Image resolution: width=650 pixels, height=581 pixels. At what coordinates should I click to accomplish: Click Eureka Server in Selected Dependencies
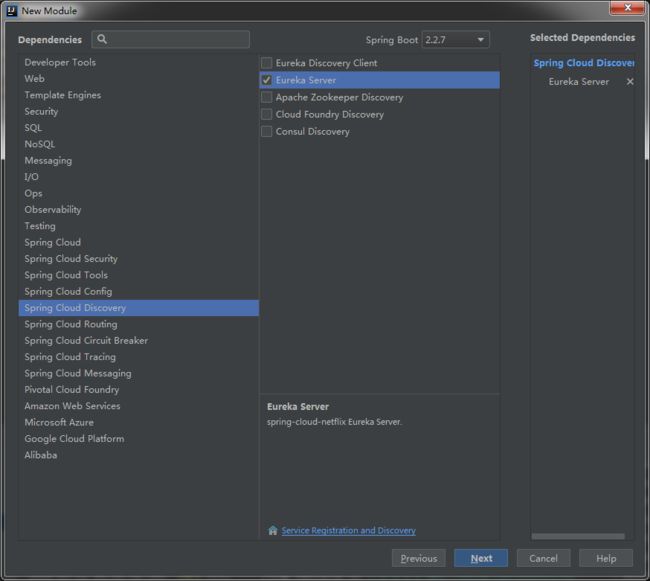579,82
